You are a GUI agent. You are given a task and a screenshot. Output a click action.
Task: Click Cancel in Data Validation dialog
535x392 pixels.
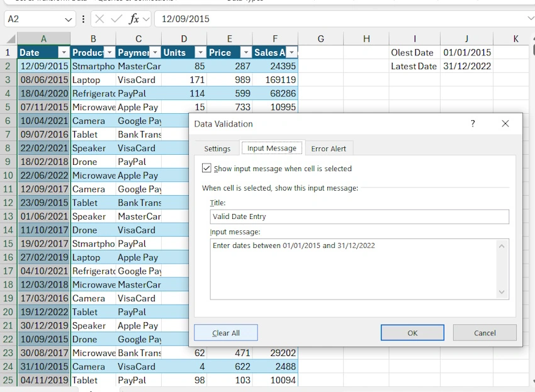(485, 333)
